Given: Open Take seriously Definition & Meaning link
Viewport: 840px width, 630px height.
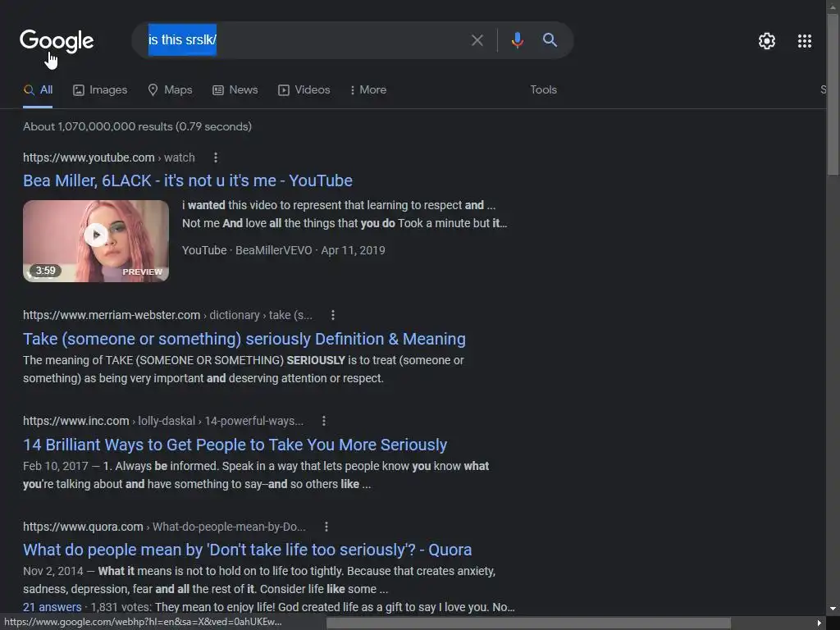Looking at the screenshot, I should pos(244,339).
